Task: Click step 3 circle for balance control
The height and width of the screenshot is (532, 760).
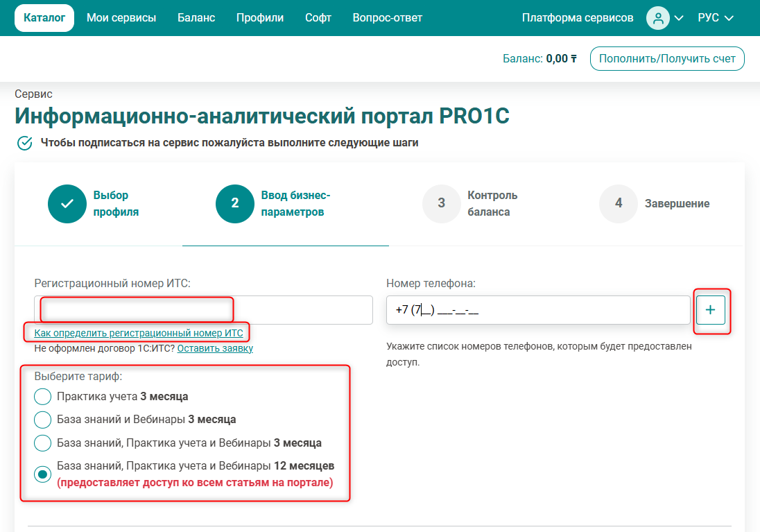Action: (442, 203)
